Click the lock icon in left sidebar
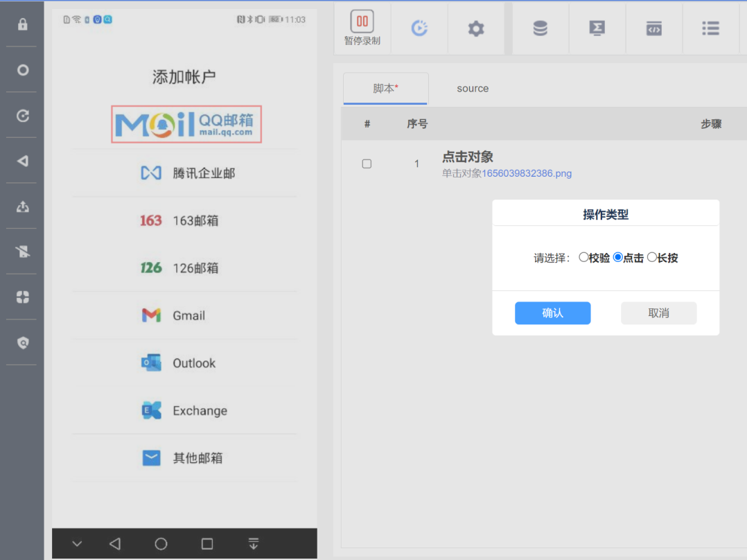Image resolution: width=747 pixels, height=560 pixels. 23,24
